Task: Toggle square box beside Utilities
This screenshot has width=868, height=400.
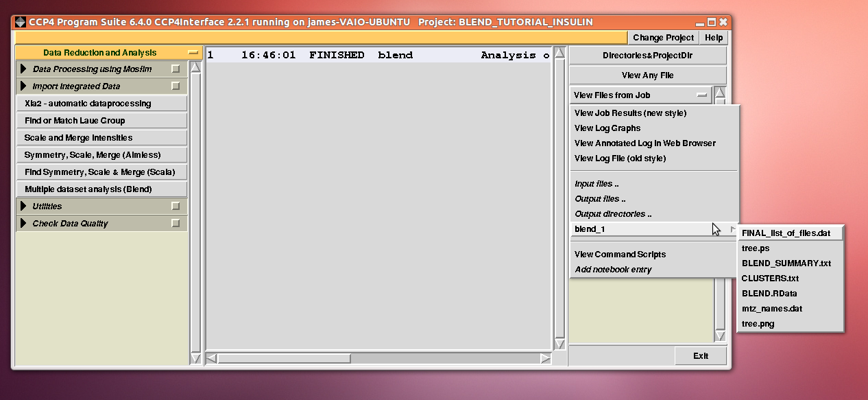Action: 176,207
